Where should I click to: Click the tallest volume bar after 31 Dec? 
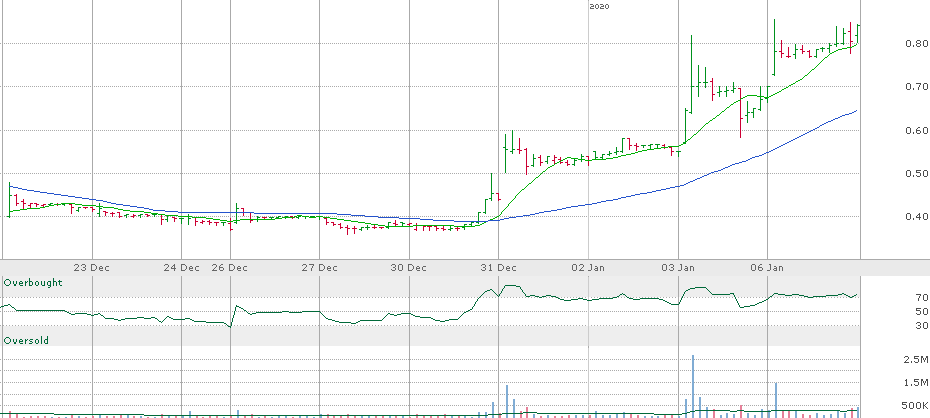[507, 401]
